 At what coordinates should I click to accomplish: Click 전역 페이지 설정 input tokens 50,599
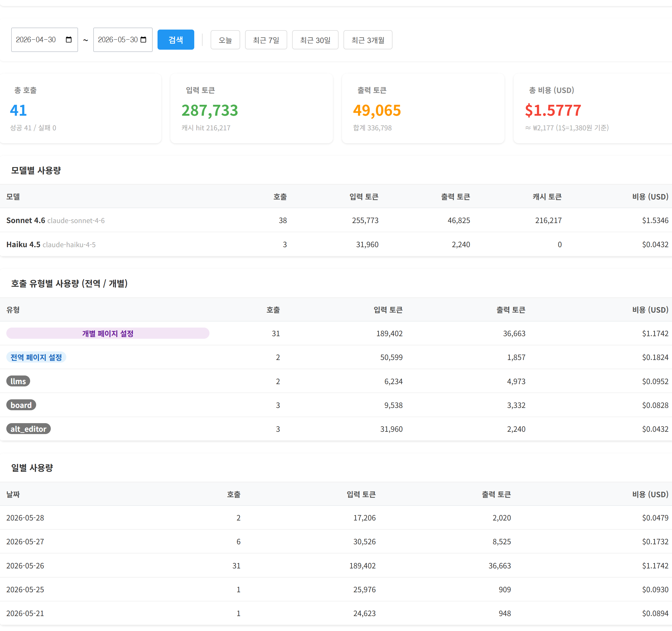(391, 357)
